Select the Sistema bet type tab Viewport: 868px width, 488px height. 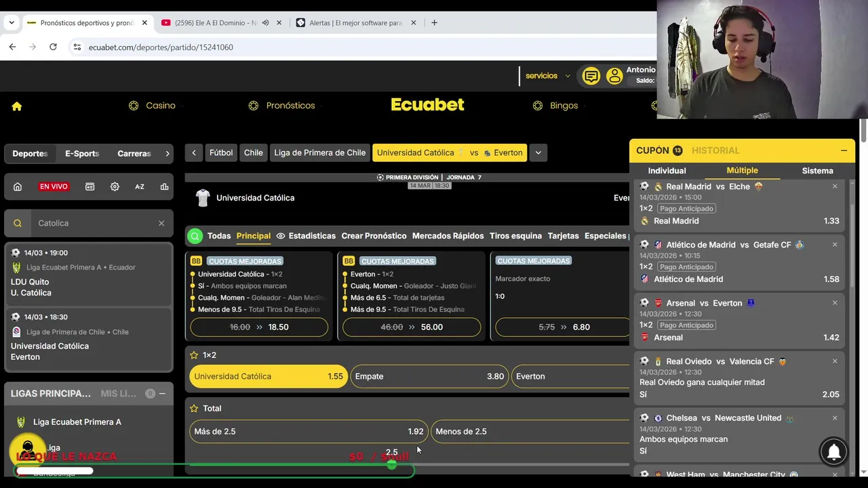coord(817,171)
